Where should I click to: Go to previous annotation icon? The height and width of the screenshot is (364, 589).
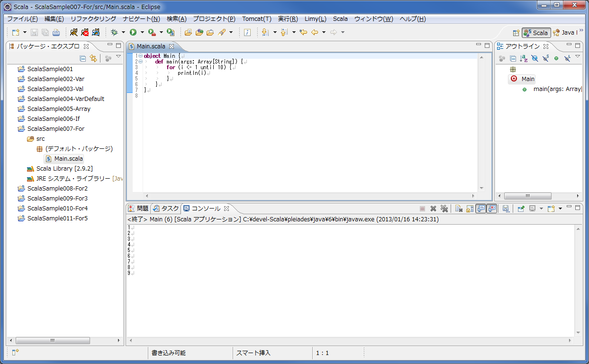point(284,32)
